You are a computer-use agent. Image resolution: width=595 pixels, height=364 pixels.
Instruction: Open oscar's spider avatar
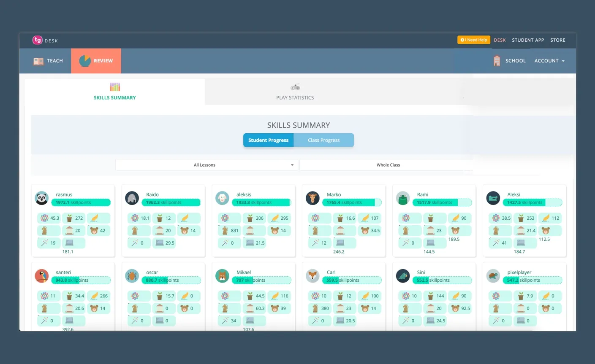click(x=132, y=276)
